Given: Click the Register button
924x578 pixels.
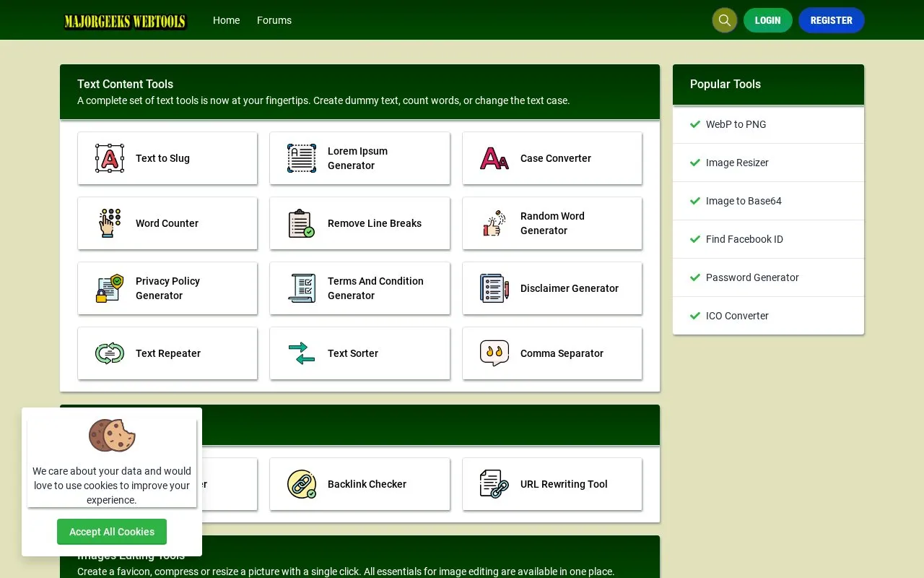Looking at the screenshot, I should [x=832, y=20].
